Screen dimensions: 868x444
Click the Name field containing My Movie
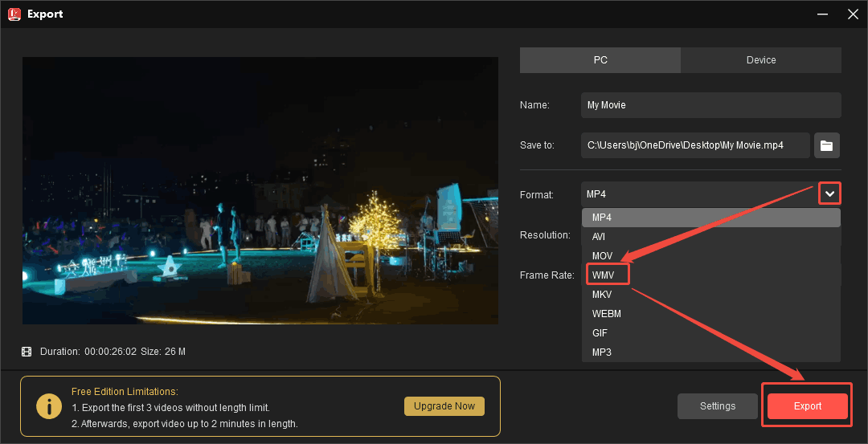(710, 105)
